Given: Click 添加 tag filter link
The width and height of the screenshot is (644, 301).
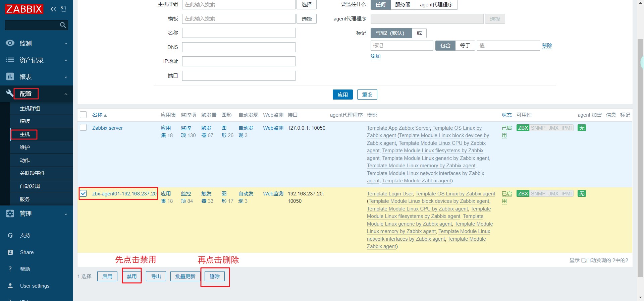Looking at the screenshot, I should (375, 56).
